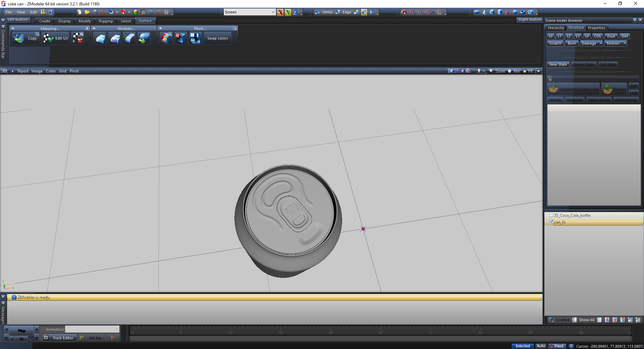Check the 35_Coca_Cola_bottle visibility checkbox
The width and height of the screenshot is (644, 349).
point(551,215)
